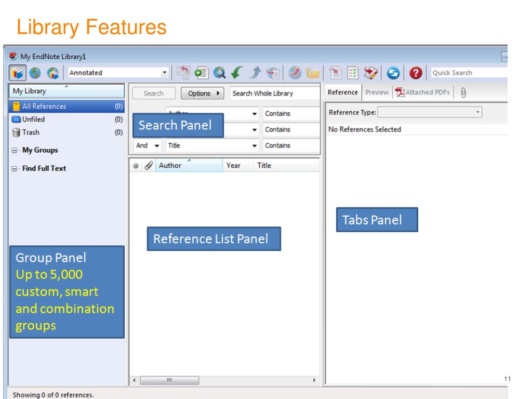
Task: Click the Find Full Text toolbar icon
Action: coord(273,73)
